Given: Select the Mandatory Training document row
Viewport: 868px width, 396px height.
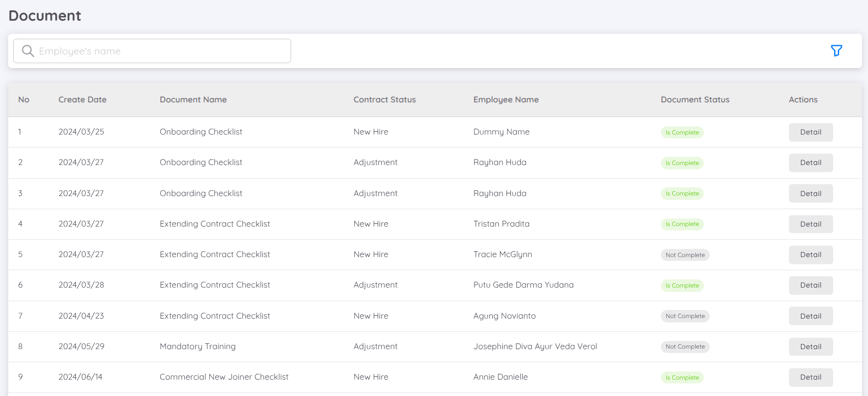Looking at the screenshot, I should (x=197, y=346).
